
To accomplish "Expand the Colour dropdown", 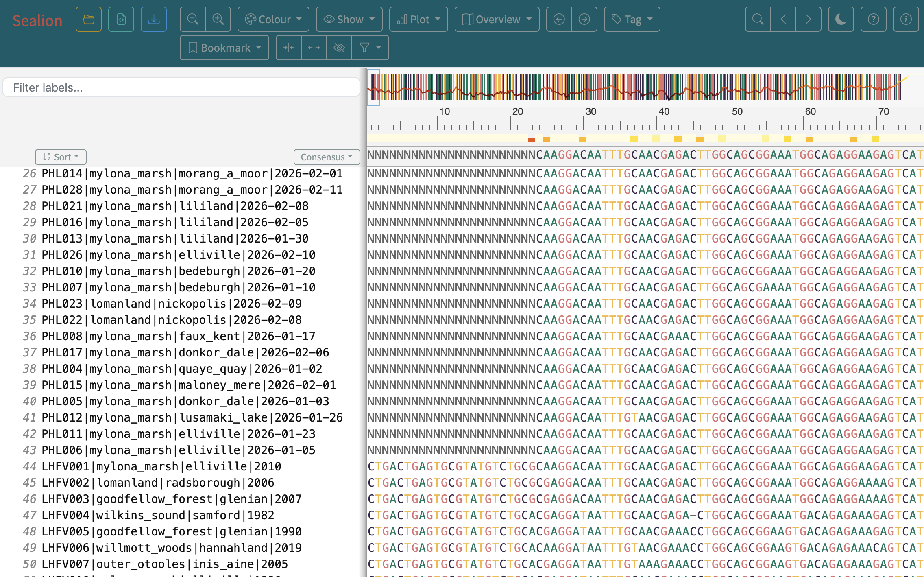I will [273, 19].
